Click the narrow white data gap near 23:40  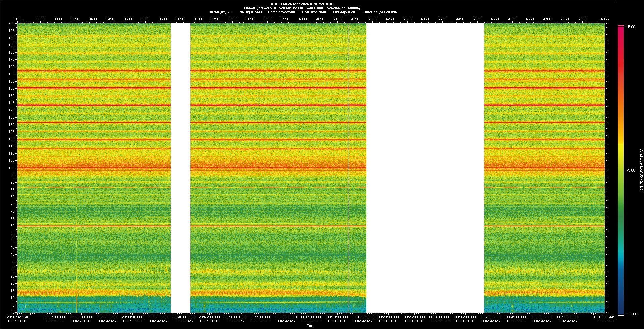180,168
